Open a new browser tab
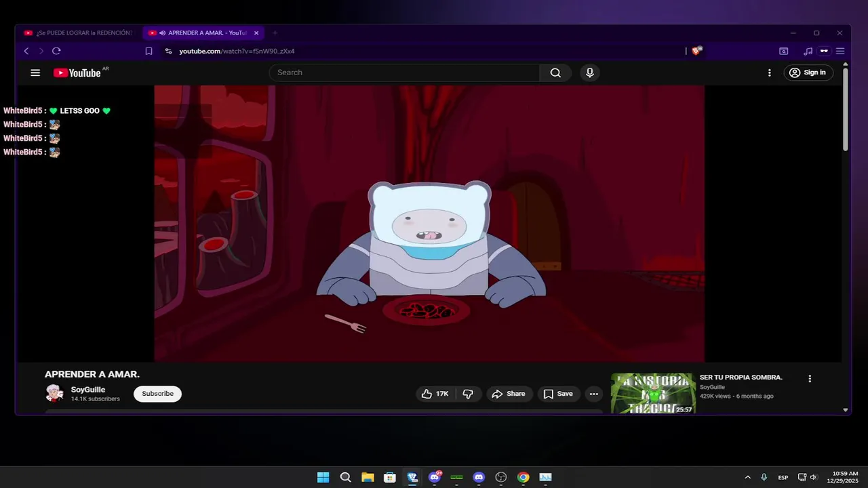 (275, 33)
